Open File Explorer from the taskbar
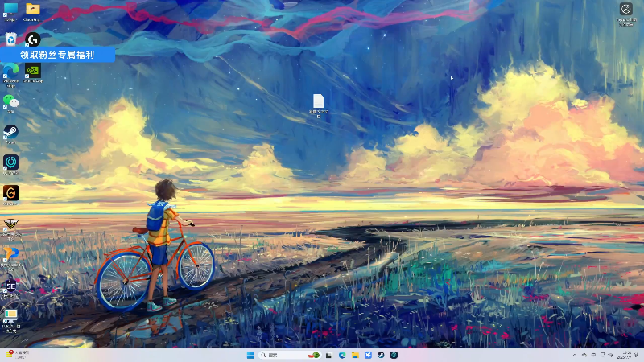Image resolution: width=644 pixels, height=362 pixels. (355, 355)
